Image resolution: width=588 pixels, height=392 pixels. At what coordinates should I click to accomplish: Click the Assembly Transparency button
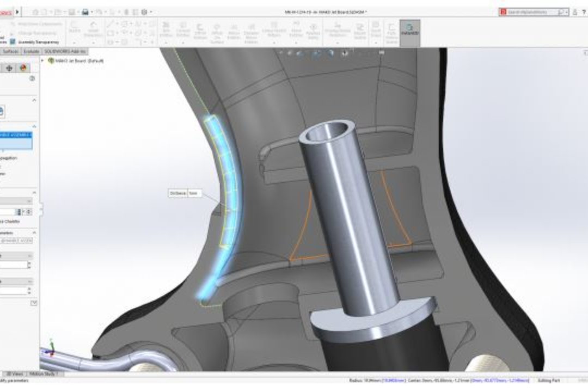pos(34,42)
